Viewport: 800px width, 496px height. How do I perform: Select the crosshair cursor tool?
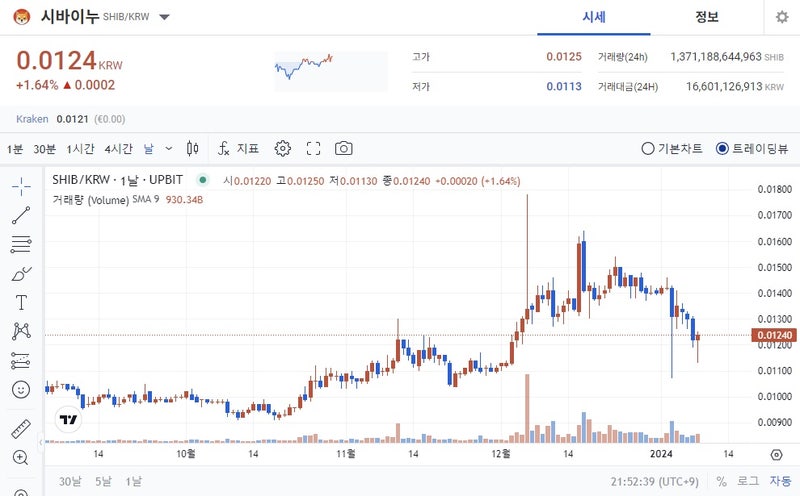(21, 187)
